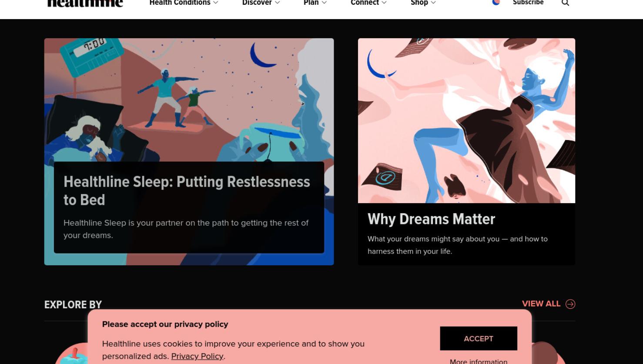643x364 pixels.
Task: Accept the privacy policy
Action: click(x=479, y=338)
